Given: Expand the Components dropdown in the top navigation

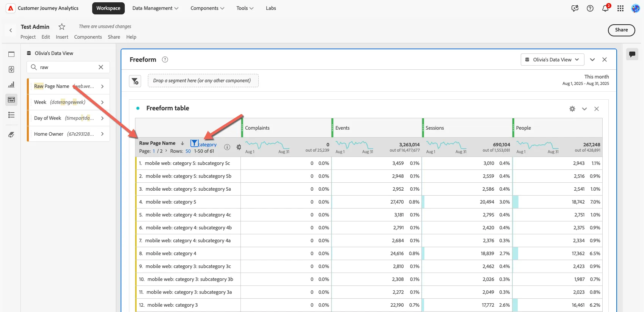Looking at the screenshot, I should (207, 8).
